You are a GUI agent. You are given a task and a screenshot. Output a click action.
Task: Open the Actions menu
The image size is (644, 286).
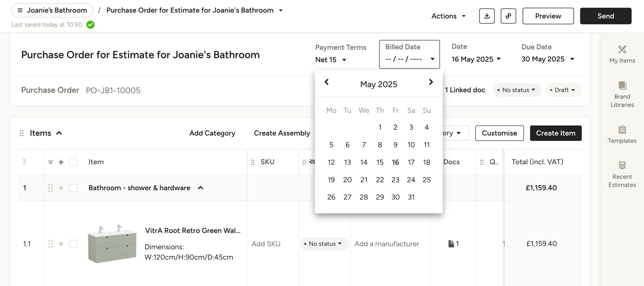448,16
